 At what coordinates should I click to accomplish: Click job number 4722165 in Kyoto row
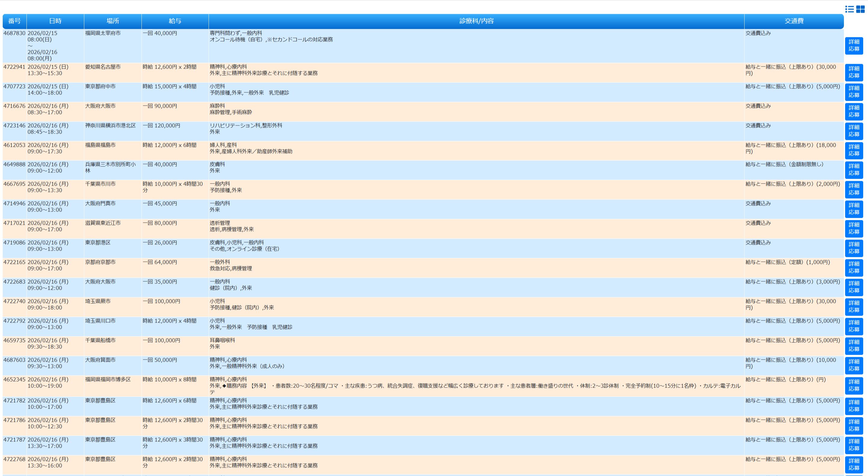point(14,262)
